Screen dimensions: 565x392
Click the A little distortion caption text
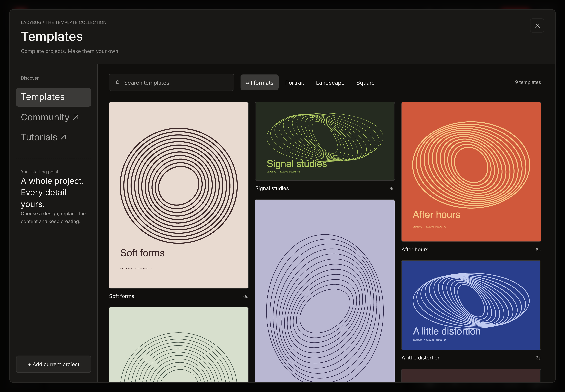click(x=421, y=358)
